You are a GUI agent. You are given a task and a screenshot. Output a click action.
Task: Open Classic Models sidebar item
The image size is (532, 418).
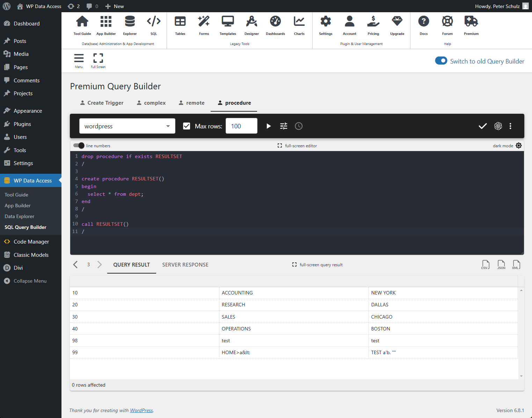click(31, 255)
